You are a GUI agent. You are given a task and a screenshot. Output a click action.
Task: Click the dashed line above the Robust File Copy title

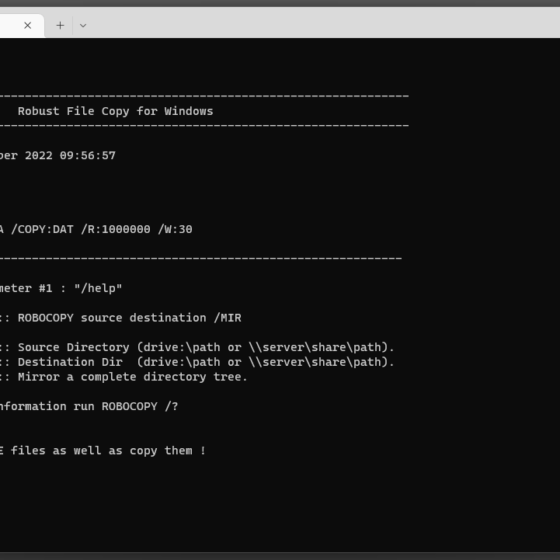204,96
